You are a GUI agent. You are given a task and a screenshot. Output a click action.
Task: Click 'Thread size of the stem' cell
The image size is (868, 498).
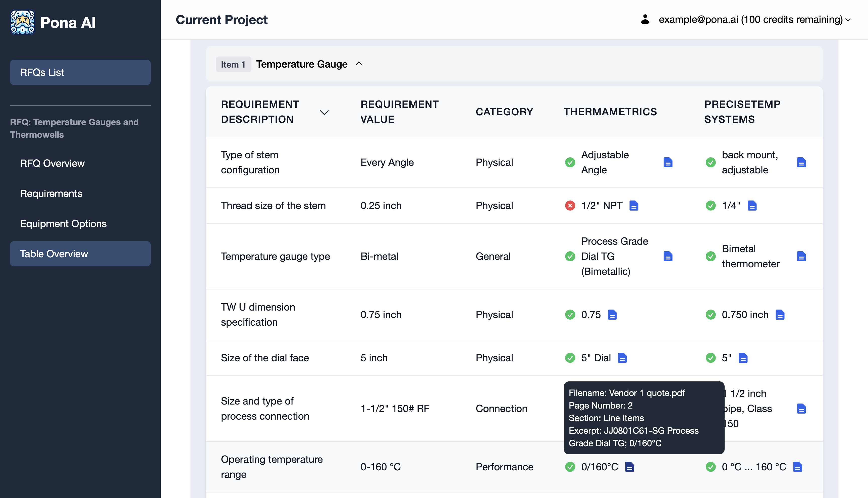(x=273, y=206)
